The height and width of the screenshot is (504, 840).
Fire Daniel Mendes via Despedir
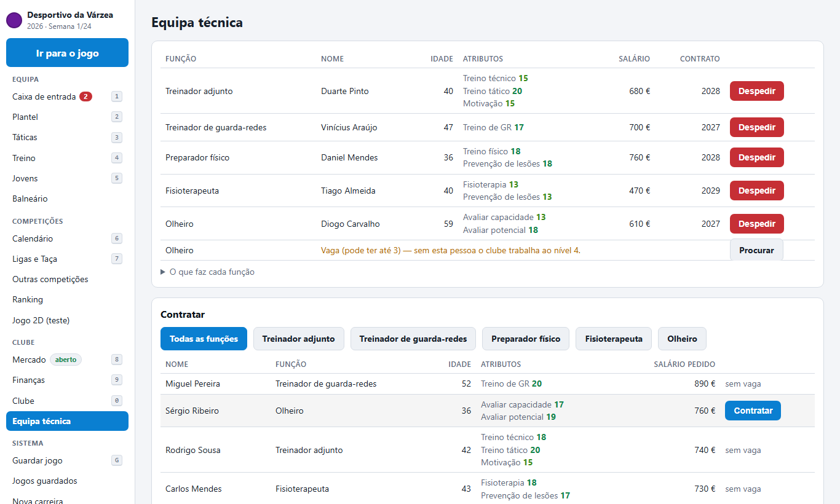756,157
